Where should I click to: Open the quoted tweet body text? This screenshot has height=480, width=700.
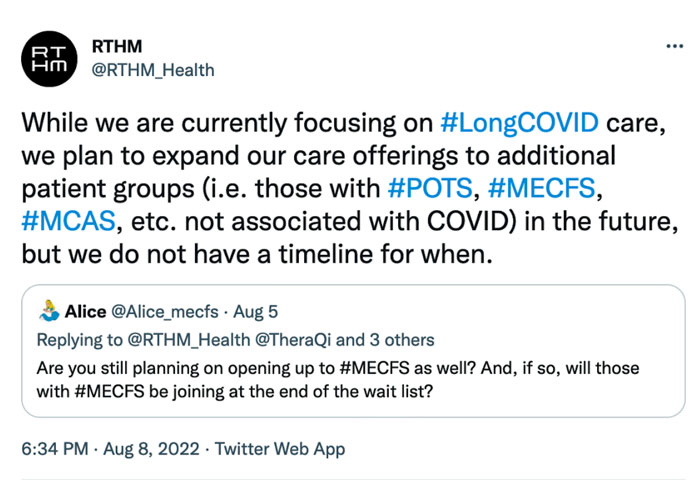[338, 380]
